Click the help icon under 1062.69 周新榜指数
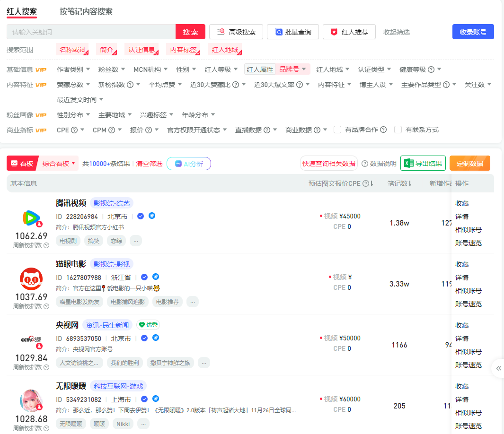Viewport: 504px width, 434px height. (x=46, y=245)
